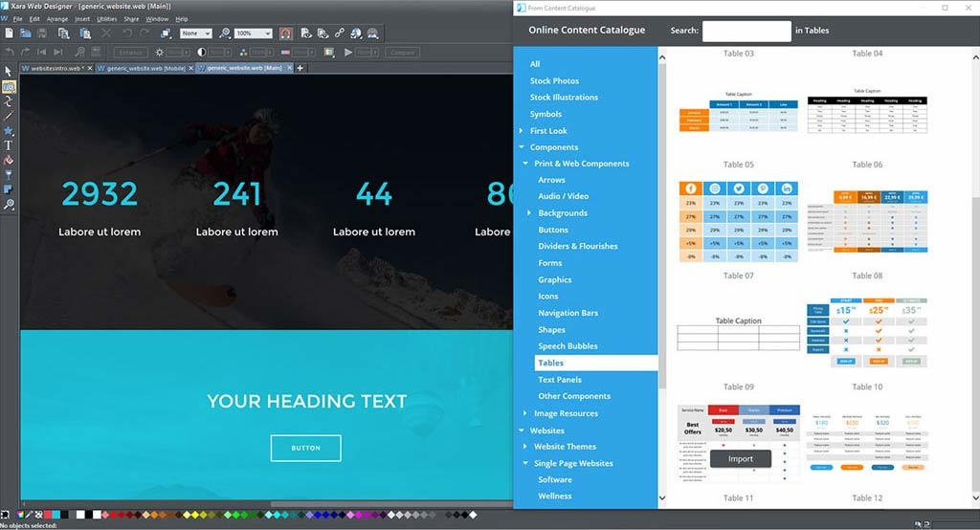
Task: Click the Save icon in top toolbar
Action: pyautogui.click(x=44, y=33)
